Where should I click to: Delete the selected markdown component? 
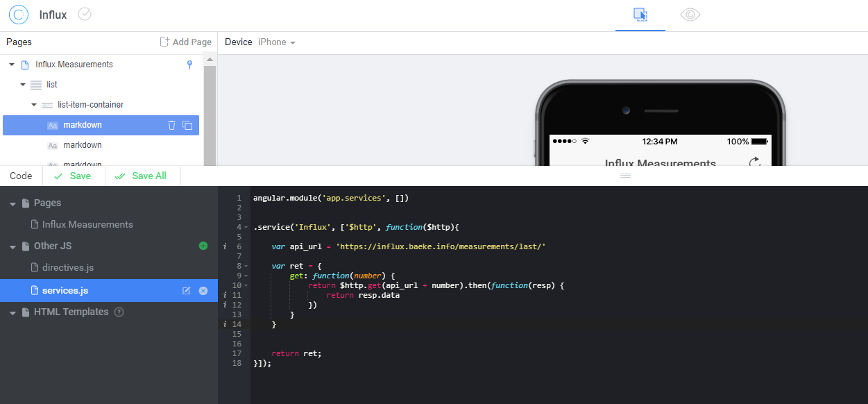(172, 125)
